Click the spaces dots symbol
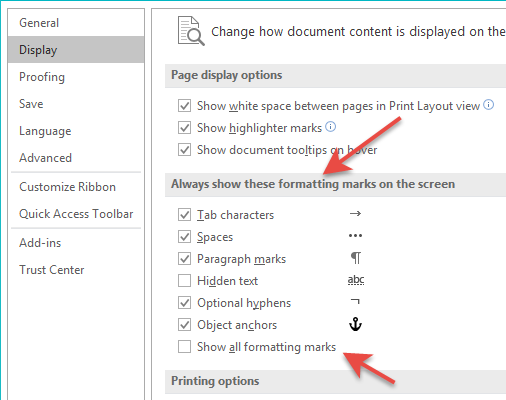Screen dimensions: 506x400 pyautogui.click(x=355, y=236)
